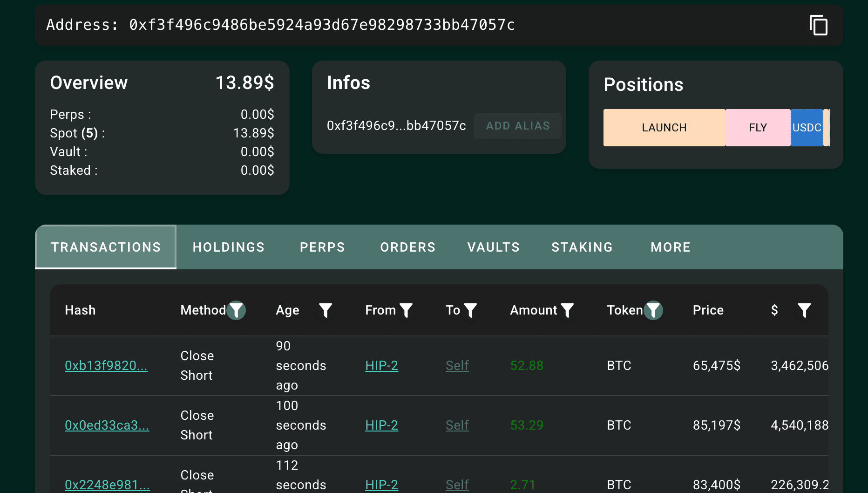Open the VAULTS section

(x=493, y=247)
